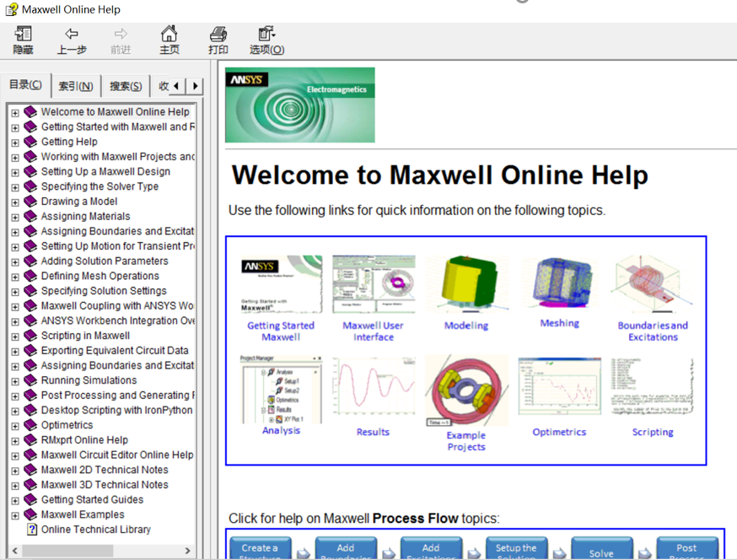Click the Getting Started Maxwell thumbnail image
The height and width of the screenshot is (560, 737).
282,284
